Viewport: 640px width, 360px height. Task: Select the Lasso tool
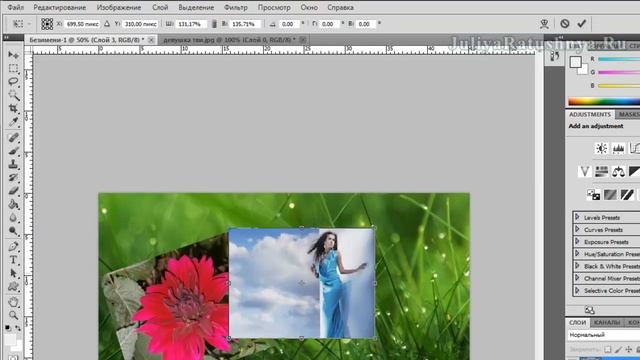(x=13, y=82)
